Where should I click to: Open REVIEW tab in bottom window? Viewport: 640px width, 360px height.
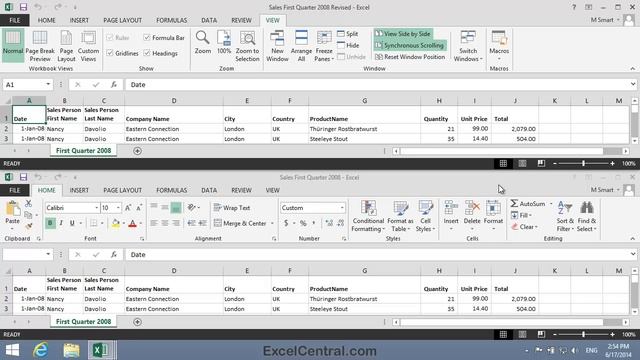(x=241, y=190)
